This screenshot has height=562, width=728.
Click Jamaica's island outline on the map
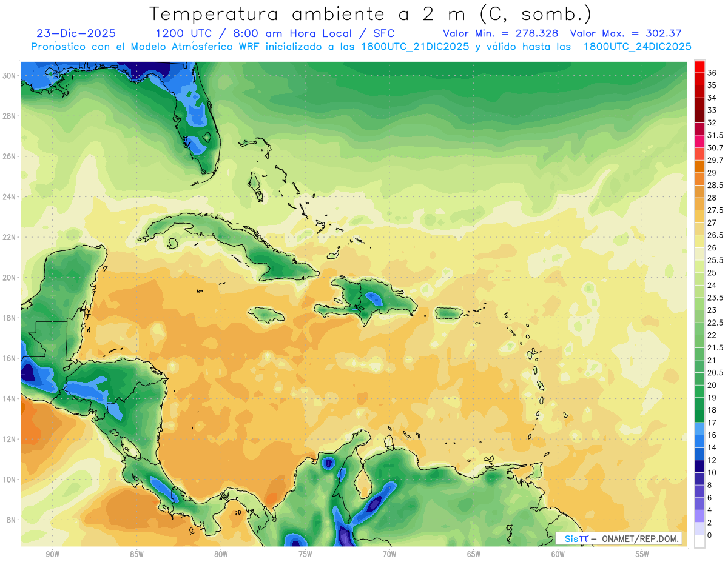[x=268, y=314]
